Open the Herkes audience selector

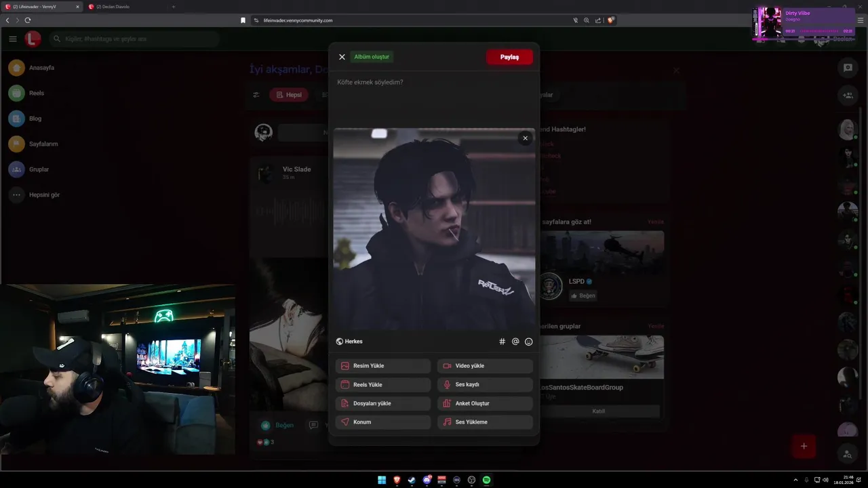(x=350, y=342)
